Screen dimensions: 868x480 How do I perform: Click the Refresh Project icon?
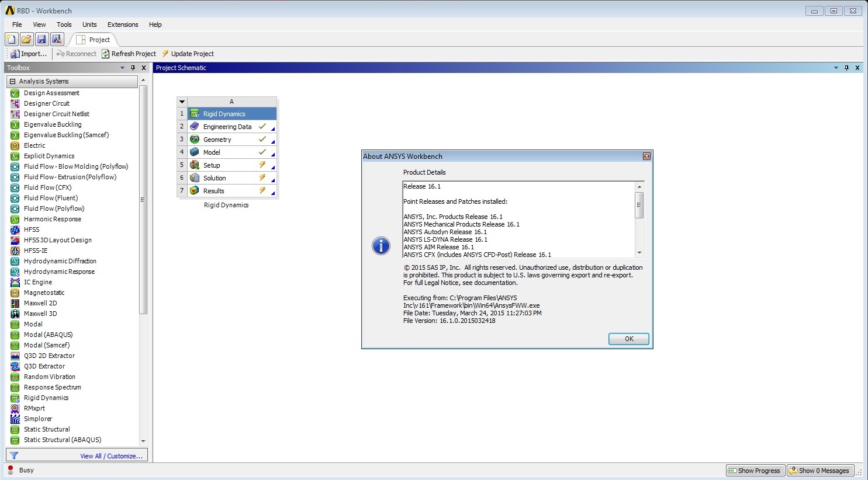click(106, 54)
